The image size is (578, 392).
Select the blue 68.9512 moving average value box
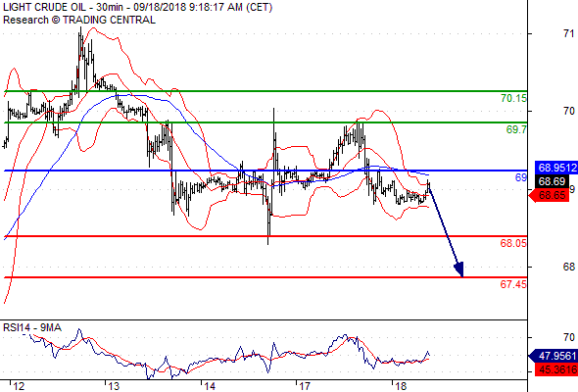click(x=556, y=168)
